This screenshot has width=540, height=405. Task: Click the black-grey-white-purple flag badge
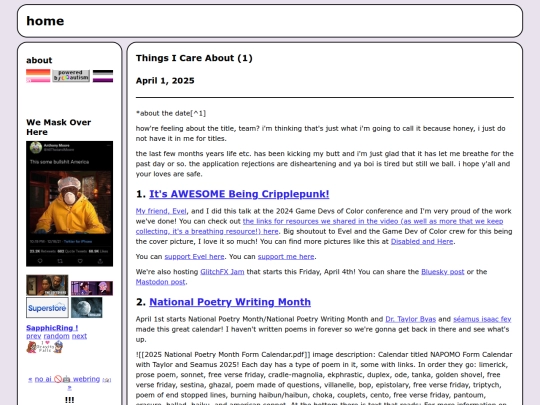click(103, 76)
